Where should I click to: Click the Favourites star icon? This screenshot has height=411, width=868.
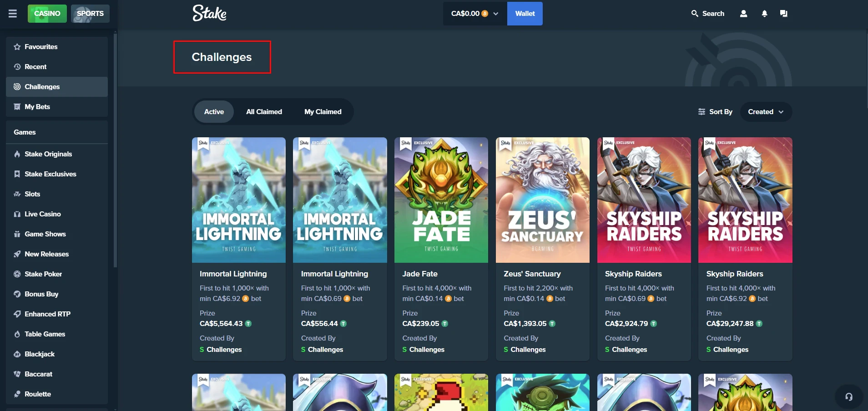coord(17,47)
